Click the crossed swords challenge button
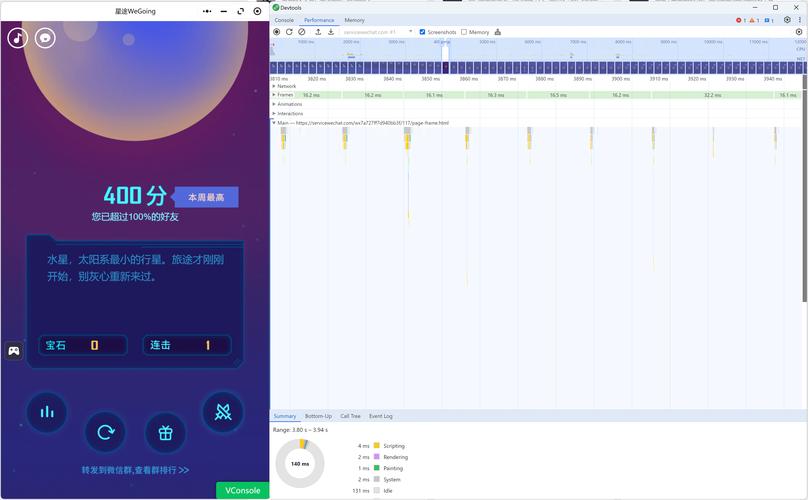Viewport: 808px width, 500px height. tap(223, 412)
